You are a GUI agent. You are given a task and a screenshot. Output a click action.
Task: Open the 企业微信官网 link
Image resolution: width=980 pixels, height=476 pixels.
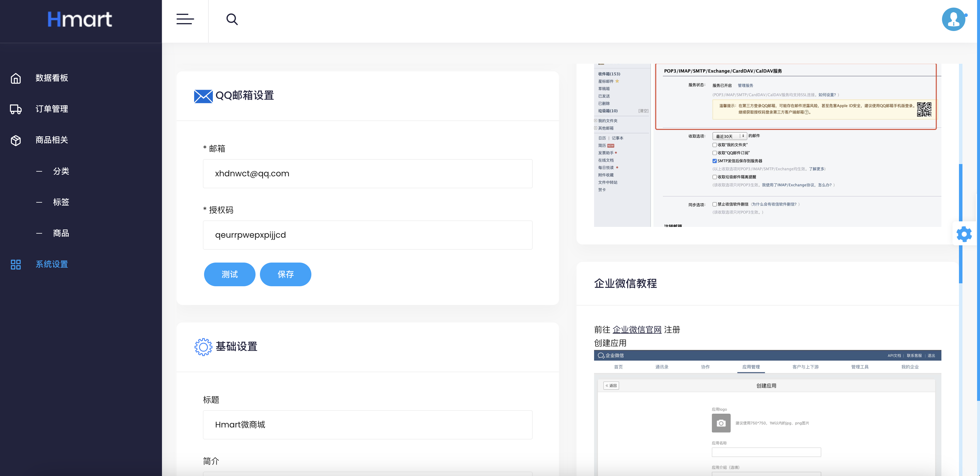click(638, 330)
